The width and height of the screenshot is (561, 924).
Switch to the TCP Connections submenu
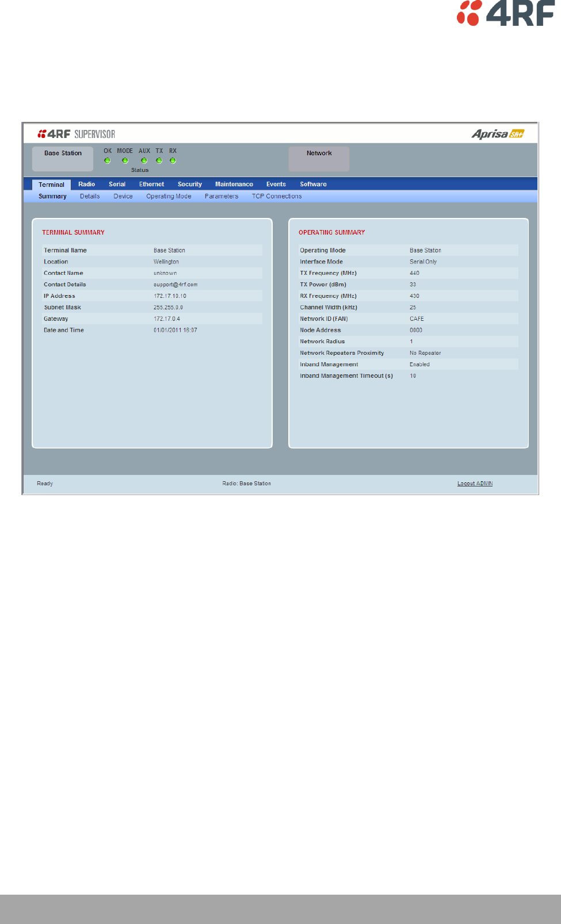[x=277, y=196]
